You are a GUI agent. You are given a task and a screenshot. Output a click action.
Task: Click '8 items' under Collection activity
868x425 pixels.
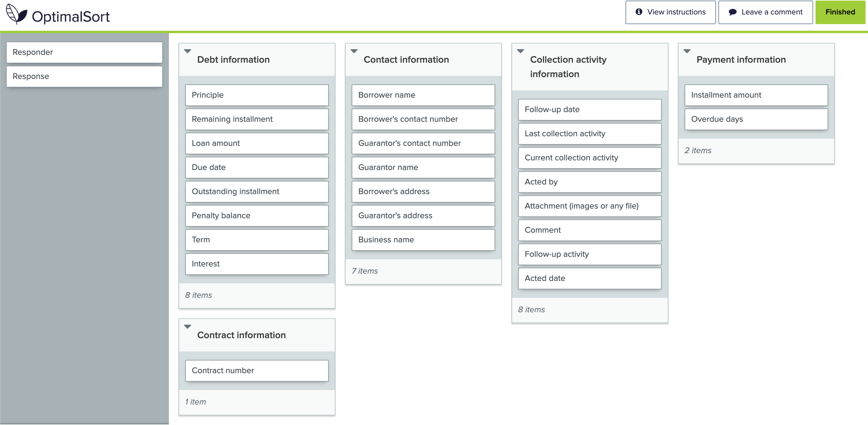click(531, 310)
